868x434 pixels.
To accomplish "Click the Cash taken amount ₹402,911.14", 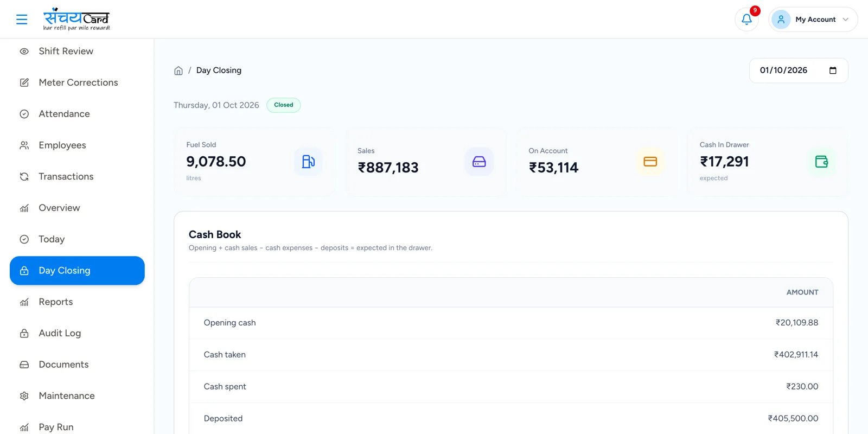I will click(796, 355).
